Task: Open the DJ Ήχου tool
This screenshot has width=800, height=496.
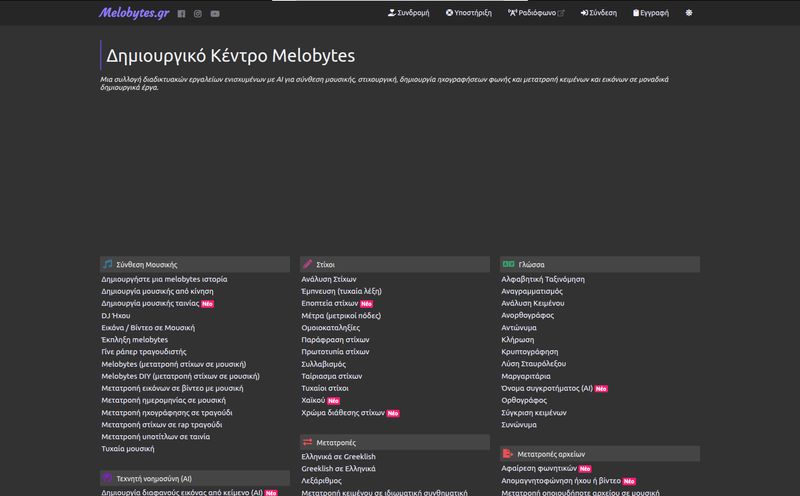Action: pos(115,315)
